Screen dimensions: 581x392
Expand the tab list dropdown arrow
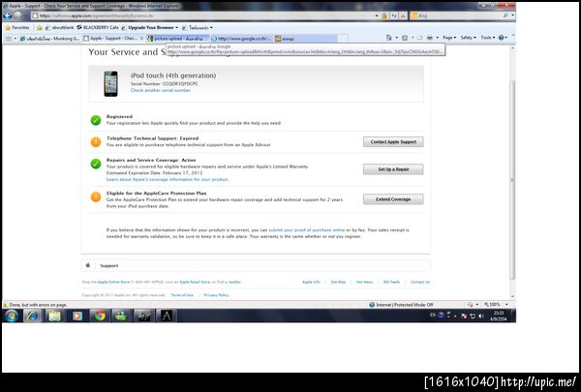click(x=15, y=38)
